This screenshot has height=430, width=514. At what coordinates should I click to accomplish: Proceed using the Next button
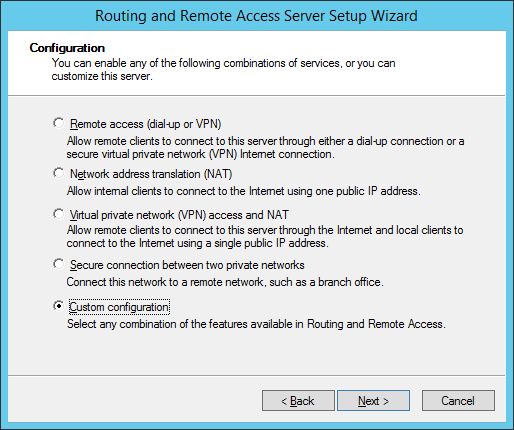(373, 400)
